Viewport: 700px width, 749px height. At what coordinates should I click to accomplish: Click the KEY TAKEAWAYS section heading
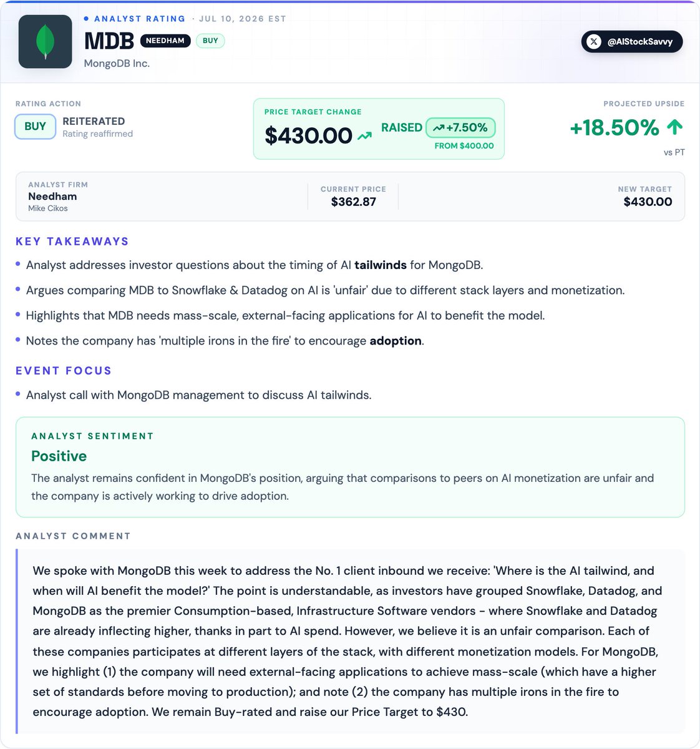[x=72, y=242]
